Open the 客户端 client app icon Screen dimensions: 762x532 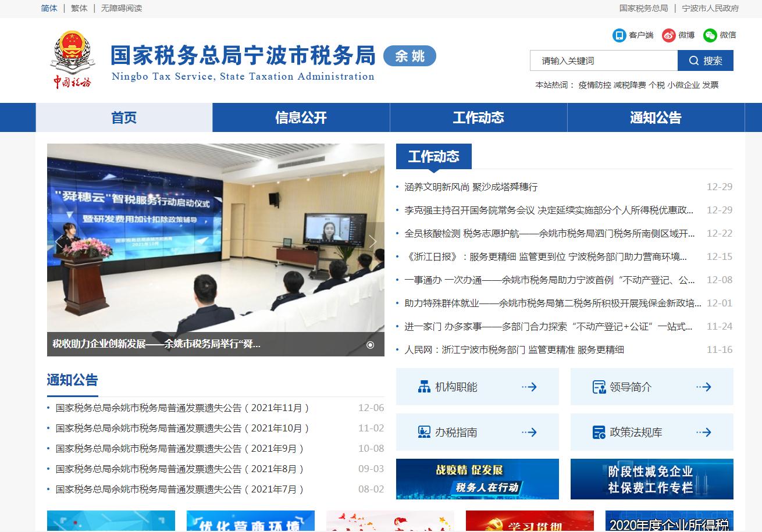click(x=619, y=35)
